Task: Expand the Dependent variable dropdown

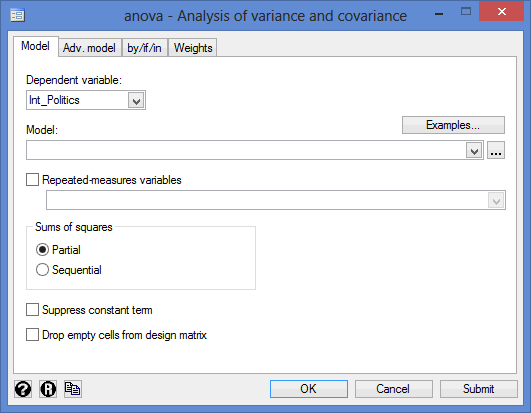Action: coord(136,101)
